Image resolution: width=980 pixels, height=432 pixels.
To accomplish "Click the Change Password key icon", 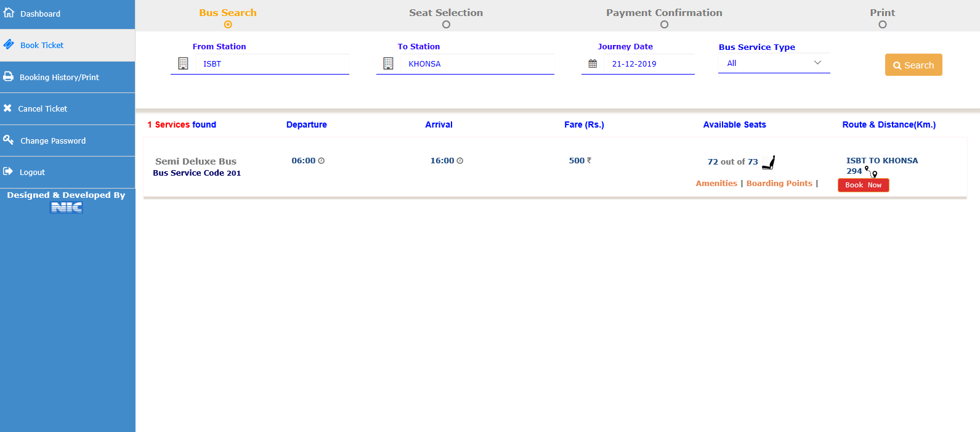I will pyautogui.click(x=8, y=140).
